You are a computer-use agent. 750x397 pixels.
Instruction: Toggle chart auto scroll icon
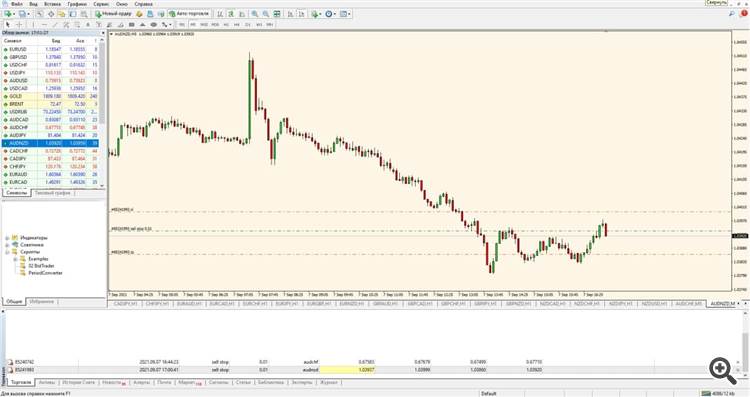tap(290, 14)
